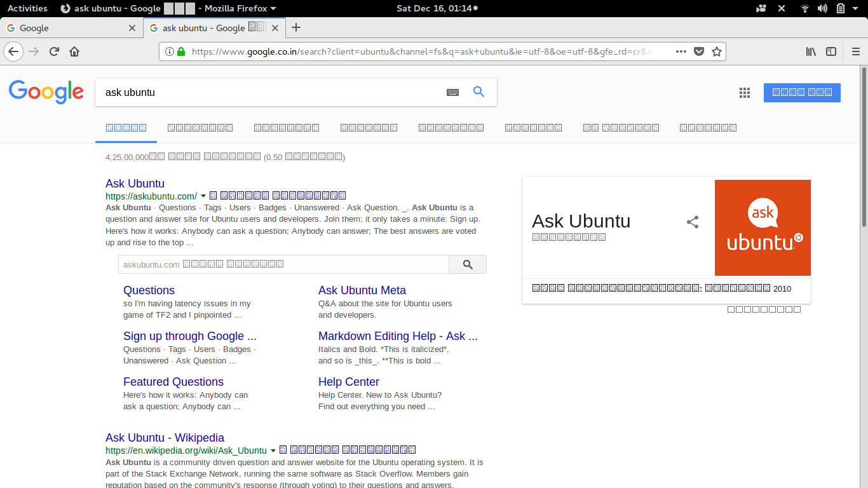Open the Ask Ubuntu logo image
868x488 pixels.
763,227
